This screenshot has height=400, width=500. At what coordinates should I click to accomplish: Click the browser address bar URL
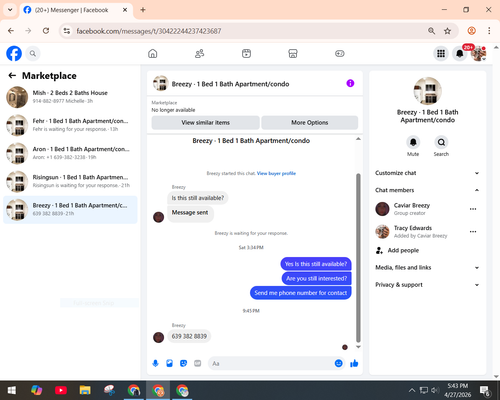tap(149, 31)
